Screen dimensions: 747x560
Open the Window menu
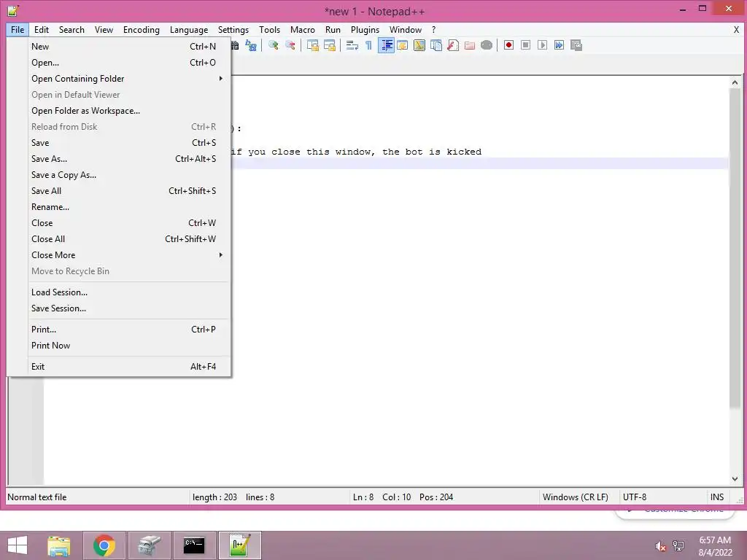tap(406, 29)
